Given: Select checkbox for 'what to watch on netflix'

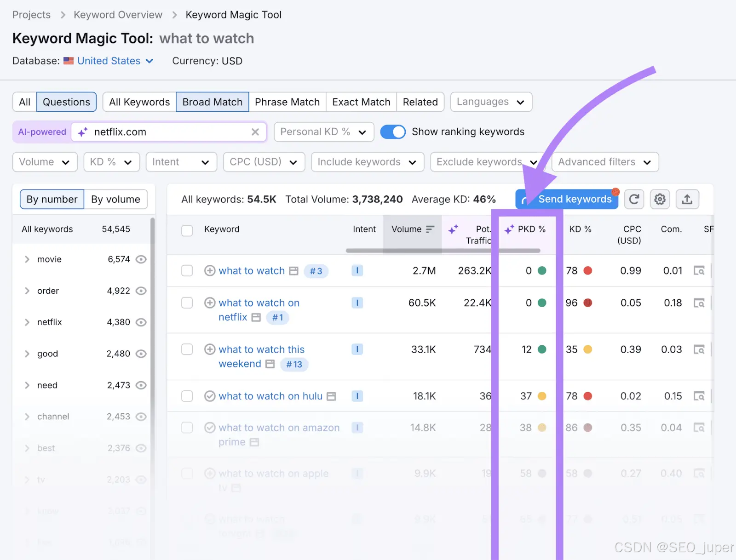Looking at the screenshot, I should pos(187,303).
